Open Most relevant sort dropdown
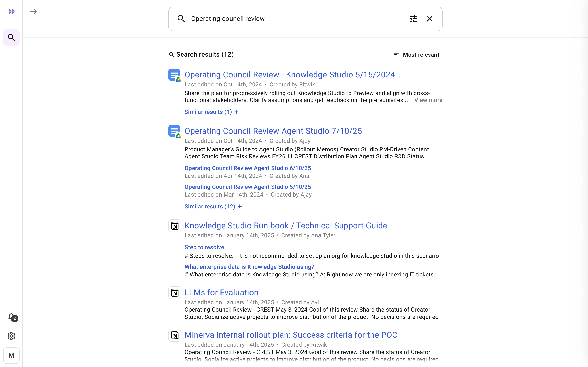The image size is (588, 367). click(416, 55)
